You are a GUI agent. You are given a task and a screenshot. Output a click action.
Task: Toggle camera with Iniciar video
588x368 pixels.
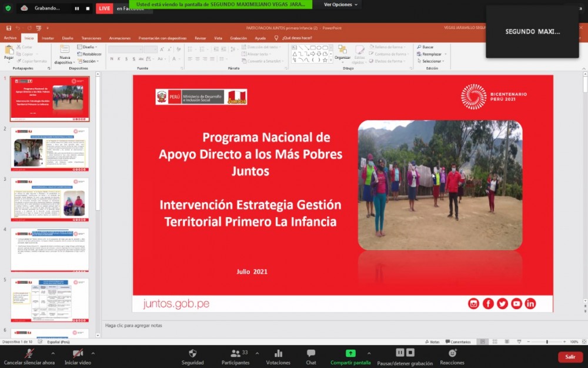tap(78, 353)
